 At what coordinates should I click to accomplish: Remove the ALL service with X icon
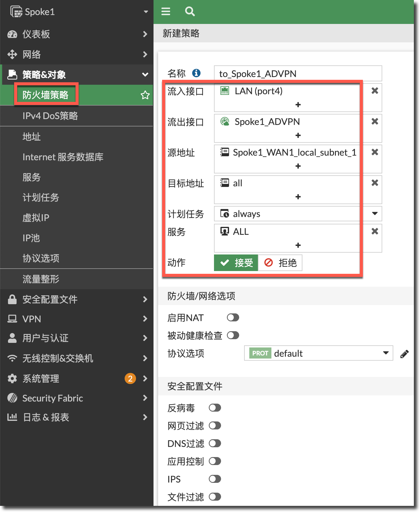point(375,231)
